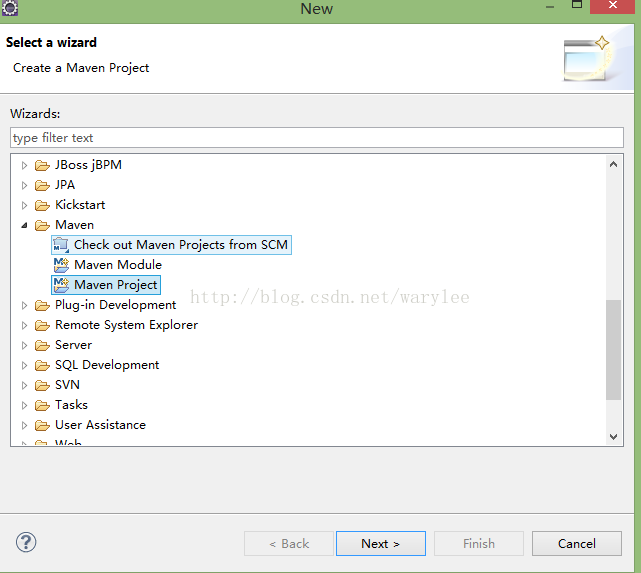
Task: Select the 'SVN' tree row
Action: (67, 385)
